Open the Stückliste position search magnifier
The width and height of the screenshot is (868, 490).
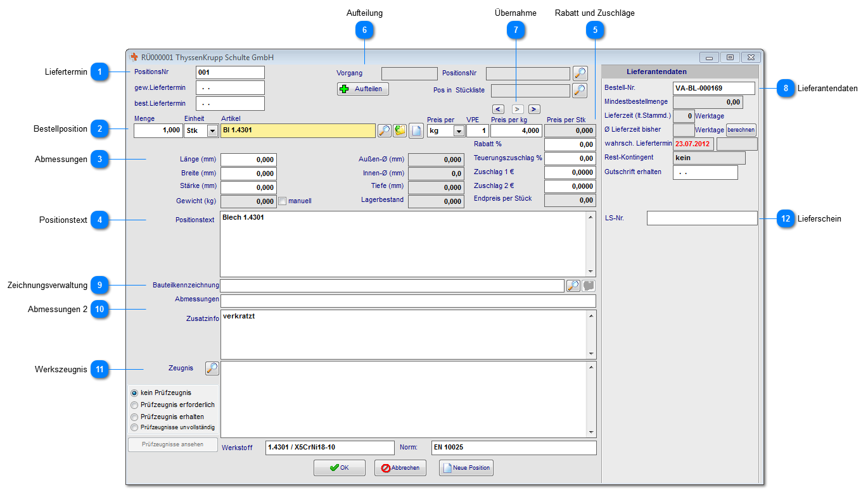pyautogui.click(x=580, y=91)
